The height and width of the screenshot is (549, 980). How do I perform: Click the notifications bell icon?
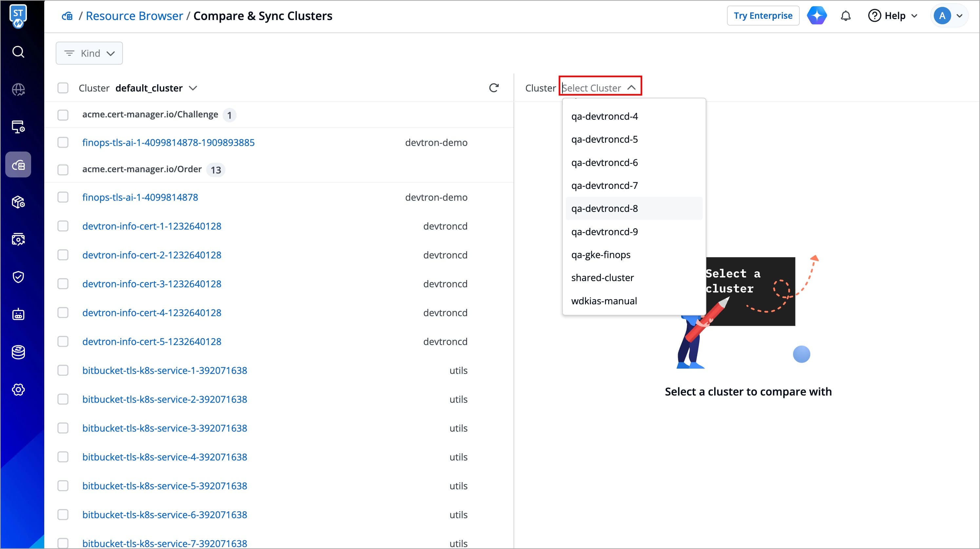pos(845,16)
